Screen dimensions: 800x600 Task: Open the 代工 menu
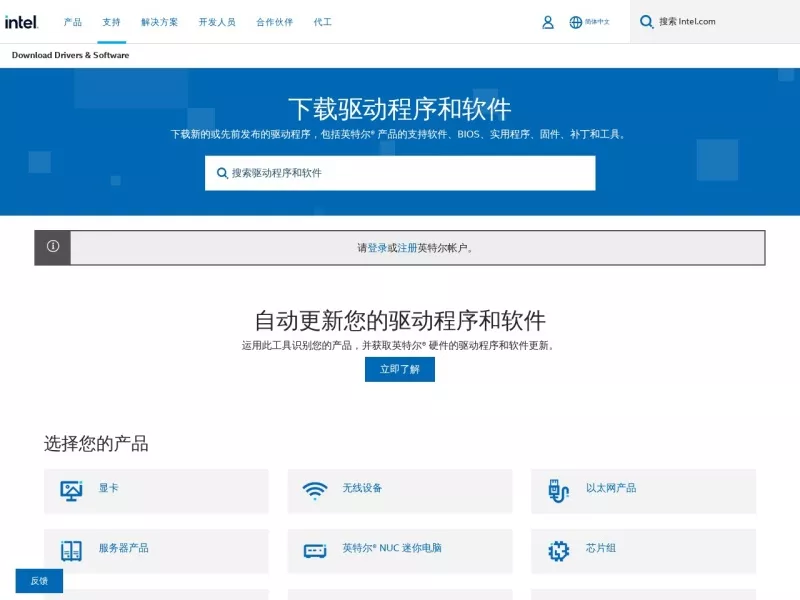(322, 22)
